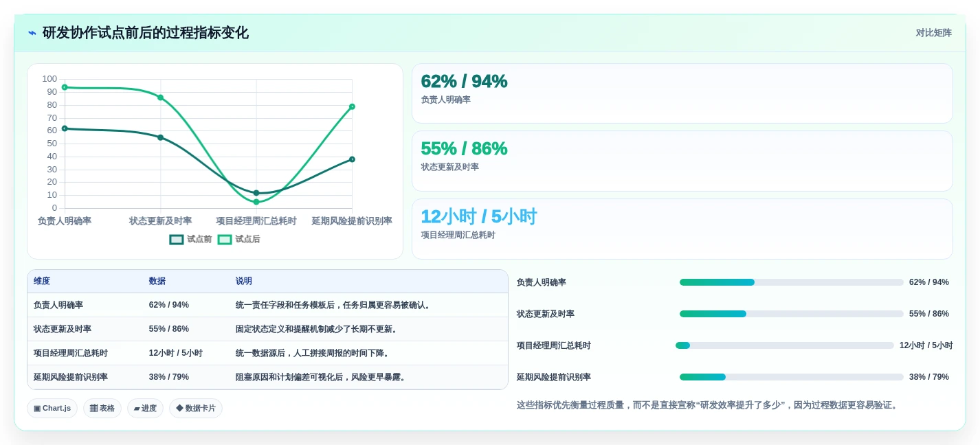Click the 62% / 94% data card value

click(464, 81)
